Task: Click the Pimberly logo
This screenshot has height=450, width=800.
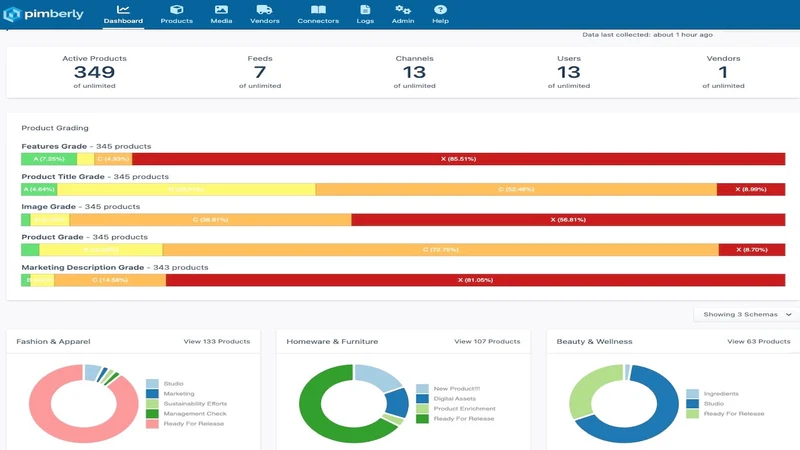Action: pyautogui.click(x=43, y=14)
